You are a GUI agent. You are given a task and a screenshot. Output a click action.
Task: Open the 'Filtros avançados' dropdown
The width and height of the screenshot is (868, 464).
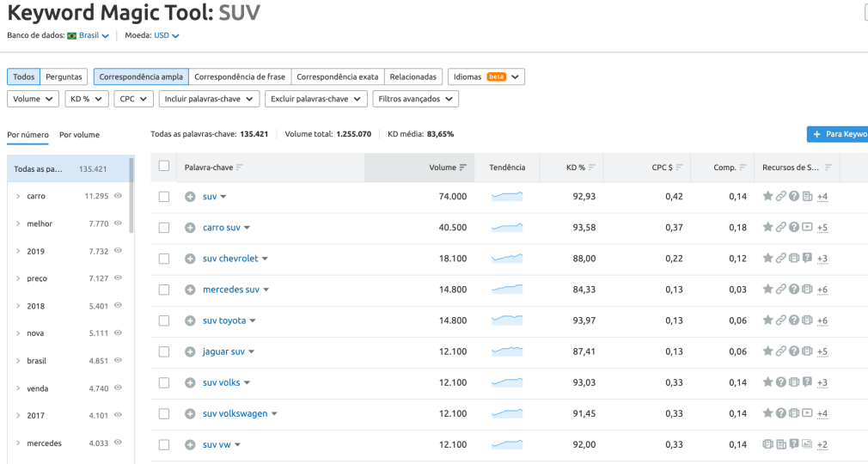tap(415, 99)
